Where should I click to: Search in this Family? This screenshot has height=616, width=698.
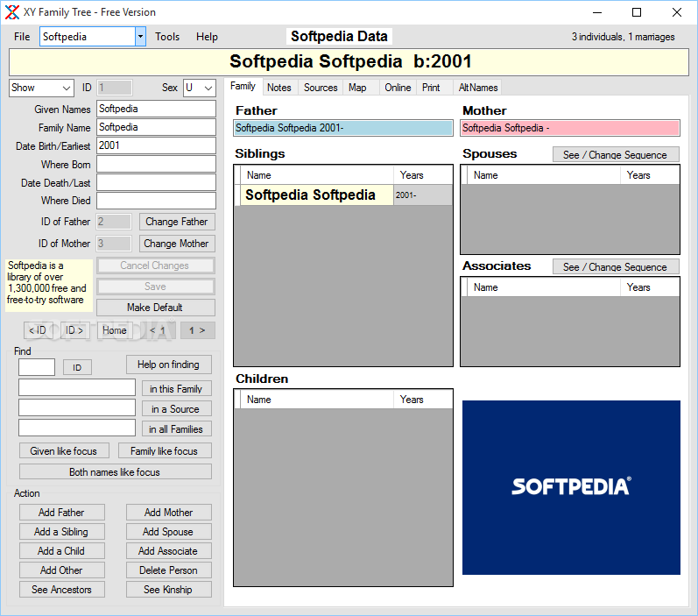tap(177, 389)
